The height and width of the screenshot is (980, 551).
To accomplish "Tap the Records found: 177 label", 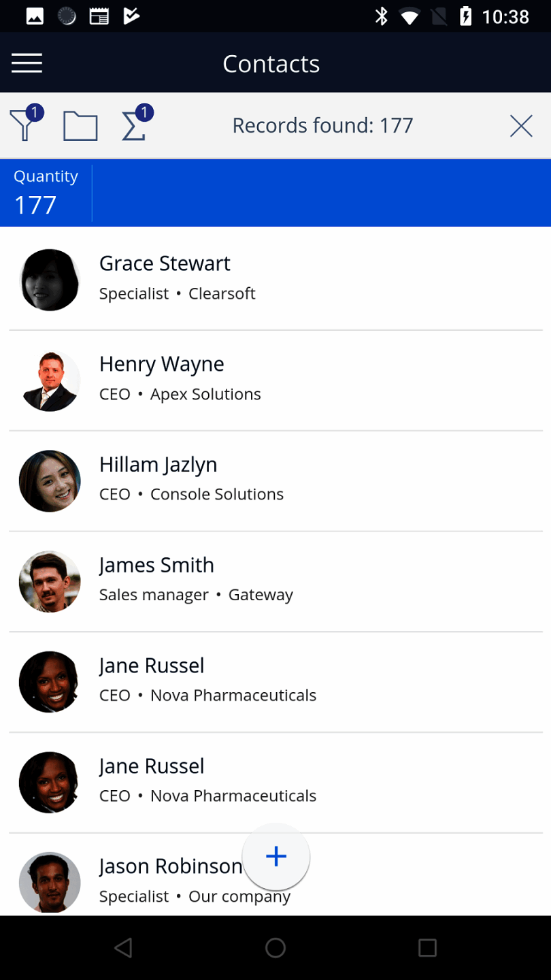I will [x=322, y=126].
